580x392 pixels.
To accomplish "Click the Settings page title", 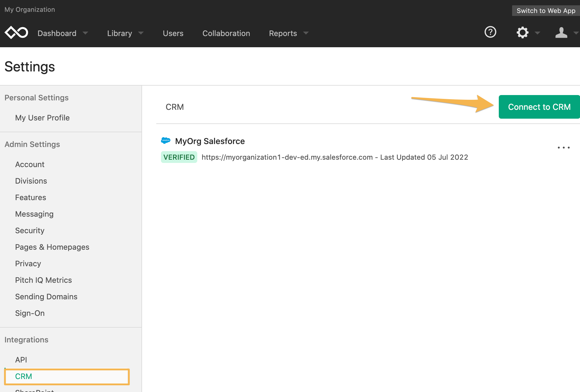I will tap(30, 67).
